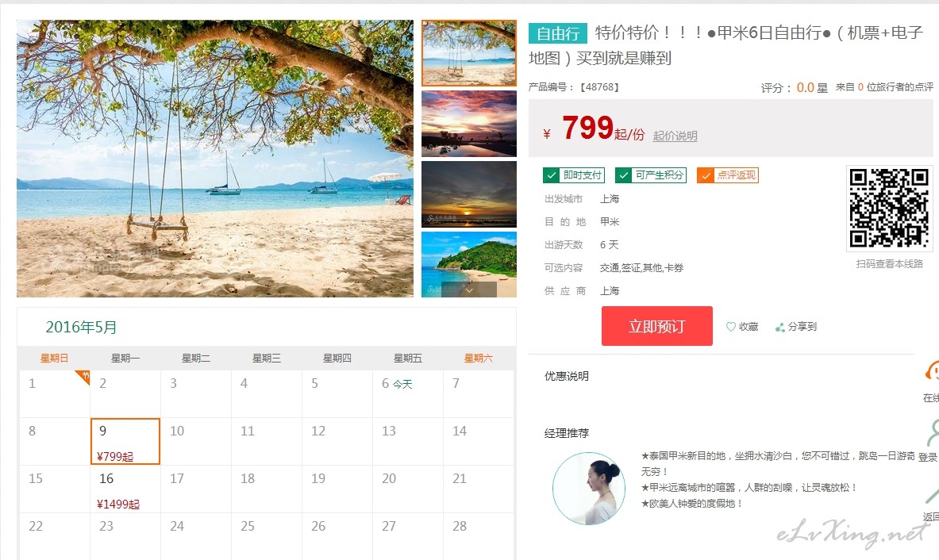Screen dimensions: 939x560
Task: Expand more thumbnails with the down chevron
Action: 469,290
